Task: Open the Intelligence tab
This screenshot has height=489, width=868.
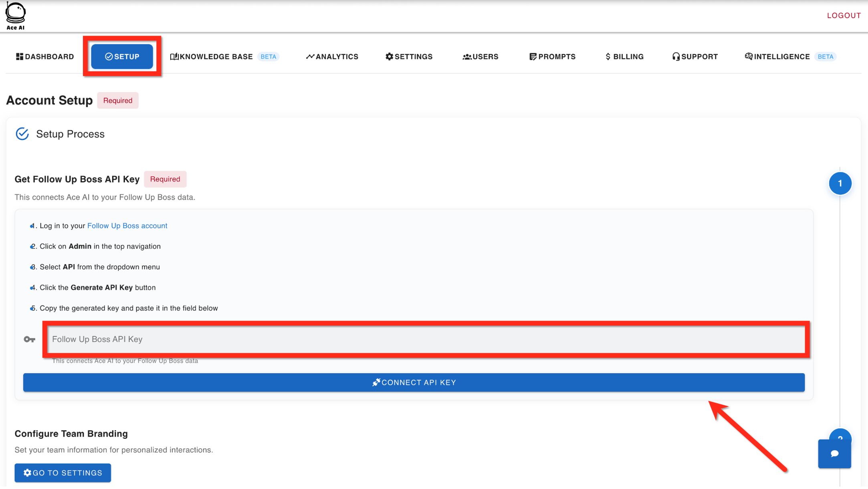Action: pyautogui.click(x=790, y=57)
